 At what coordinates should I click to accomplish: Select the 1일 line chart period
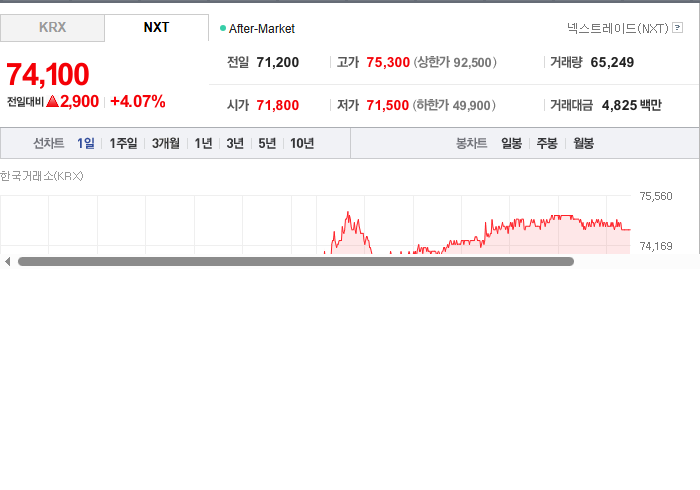(x=86, y=143)
